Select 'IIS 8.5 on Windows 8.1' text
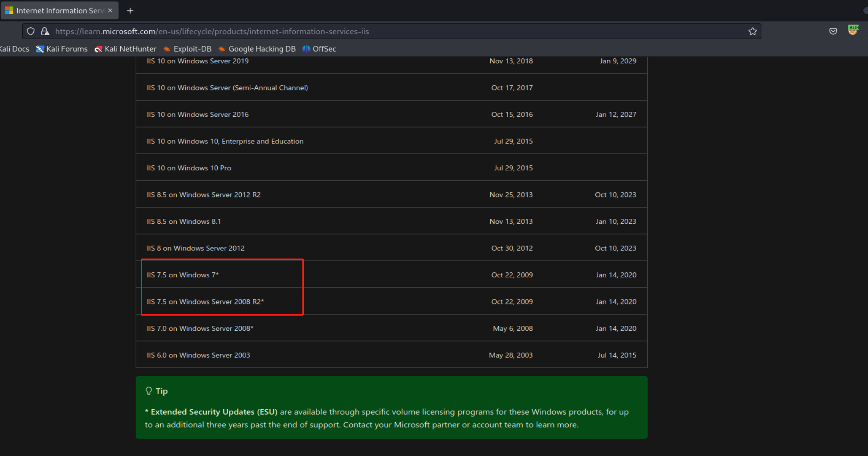868x456 pixels. pyautogui.click(x=184, y=222)
